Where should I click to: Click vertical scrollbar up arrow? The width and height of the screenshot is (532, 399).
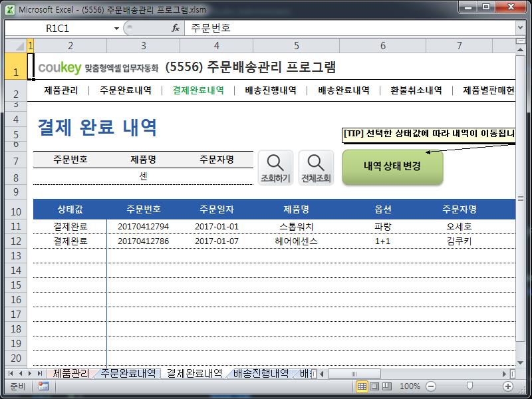520,50
